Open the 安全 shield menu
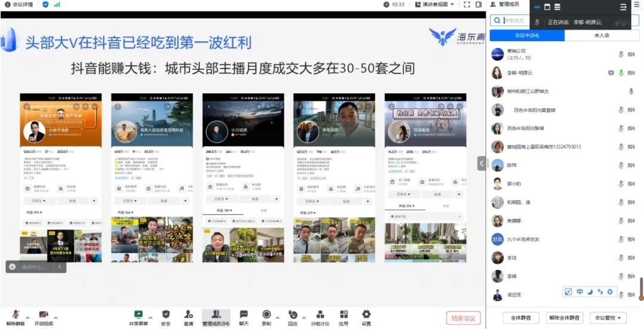Screen dimensions: 644x329 click(x=166, y=314)
